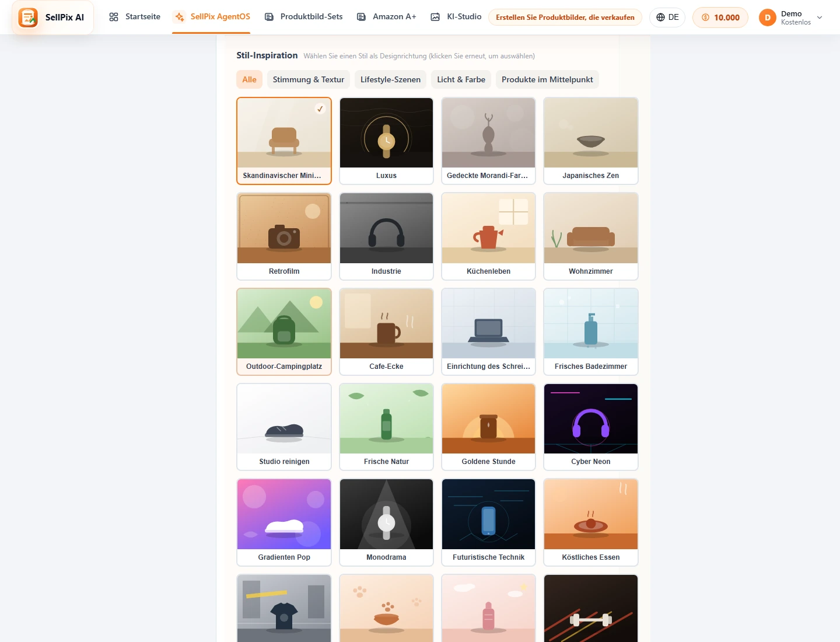Expand the Demo account dropdown chevron
840x642 pixels.
(x=820, y=18)
